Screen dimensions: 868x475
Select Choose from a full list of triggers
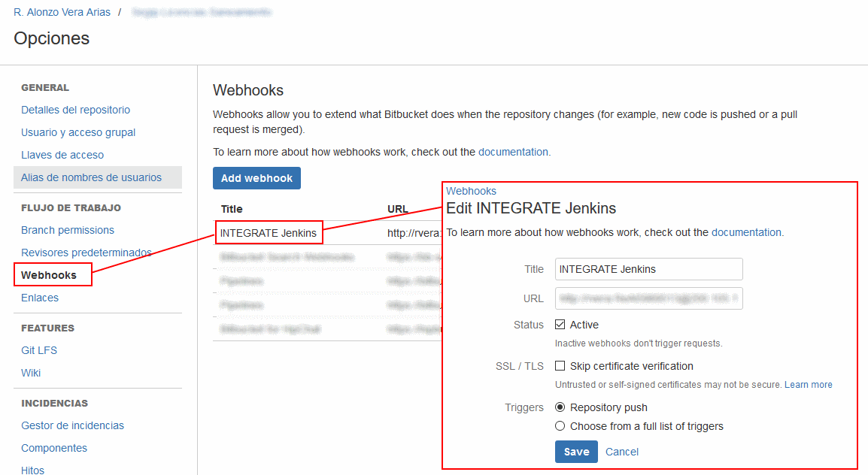(560, 426)
